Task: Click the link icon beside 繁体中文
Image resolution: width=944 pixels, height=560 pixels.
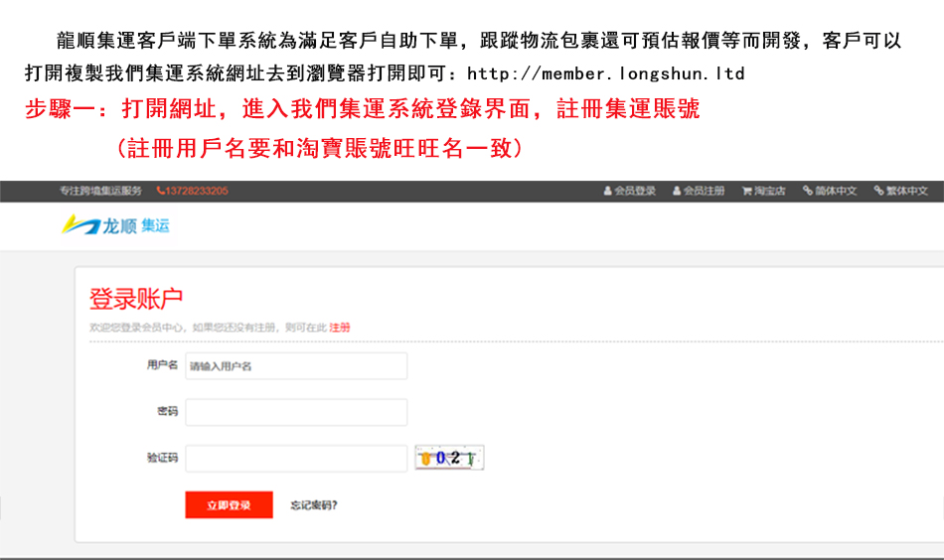Action: 878,191
